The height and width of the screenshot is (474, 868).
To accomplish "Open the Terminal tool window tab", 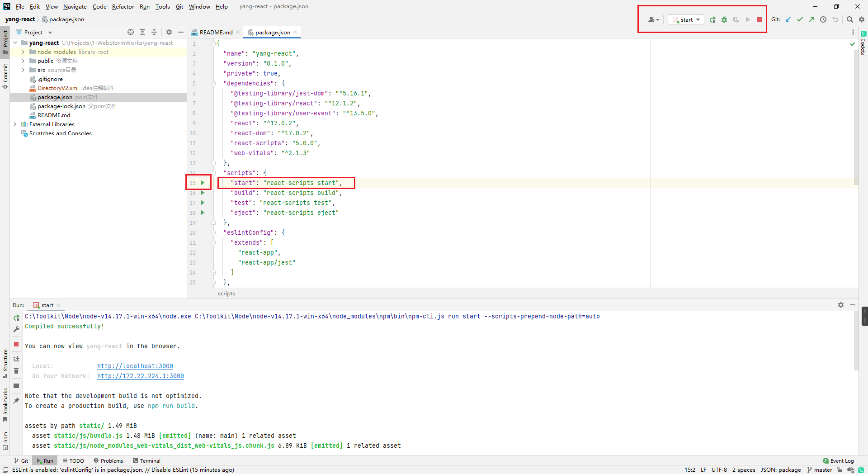I will (x=146, y=461).
